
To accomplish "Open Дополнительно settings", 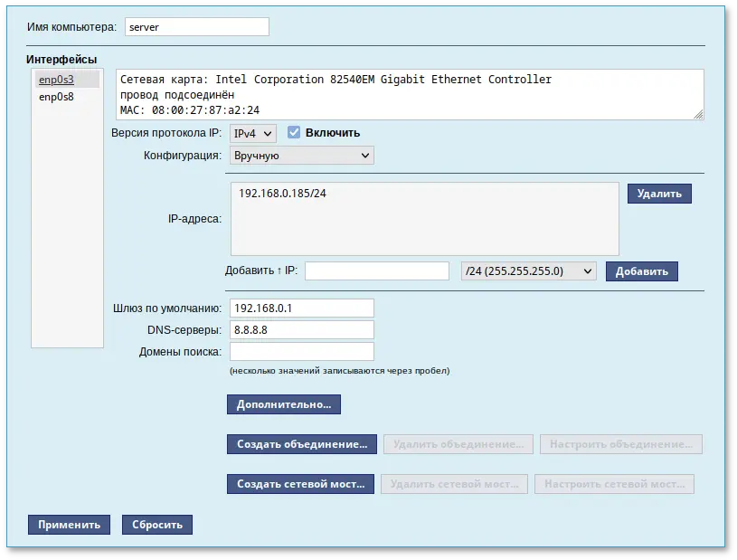I will tap(283, 403).
